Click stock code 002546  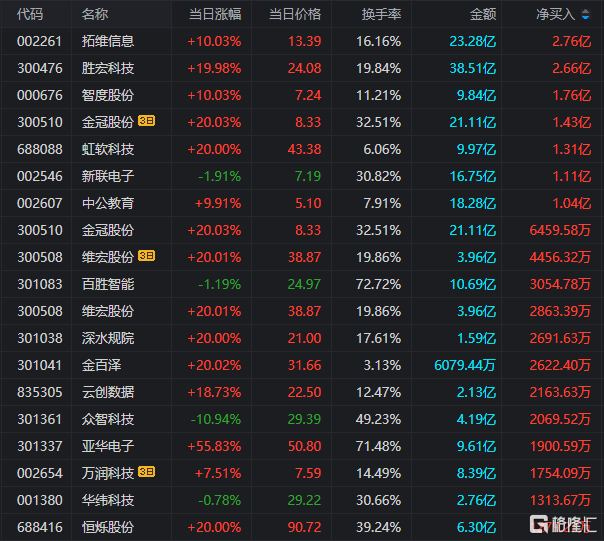tap(40, 176)
